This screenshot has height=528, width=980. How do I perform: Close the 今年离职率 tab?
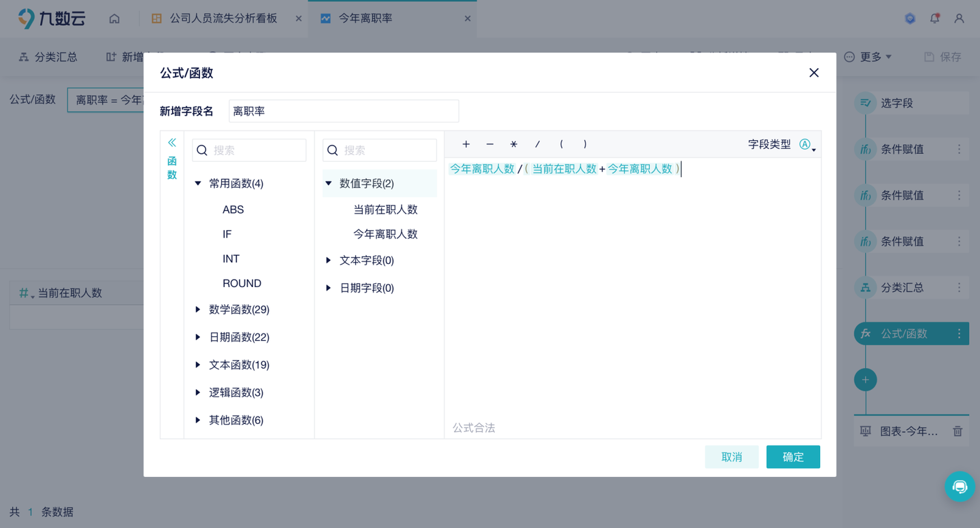[468, 18]
